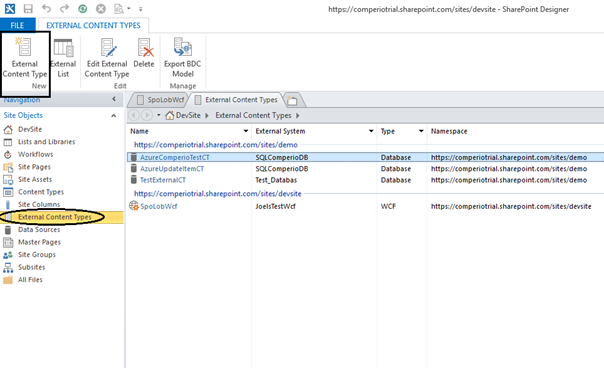
Task: Expand arrow after DevSite breadcrumb
Action: [x=207, y=116]
